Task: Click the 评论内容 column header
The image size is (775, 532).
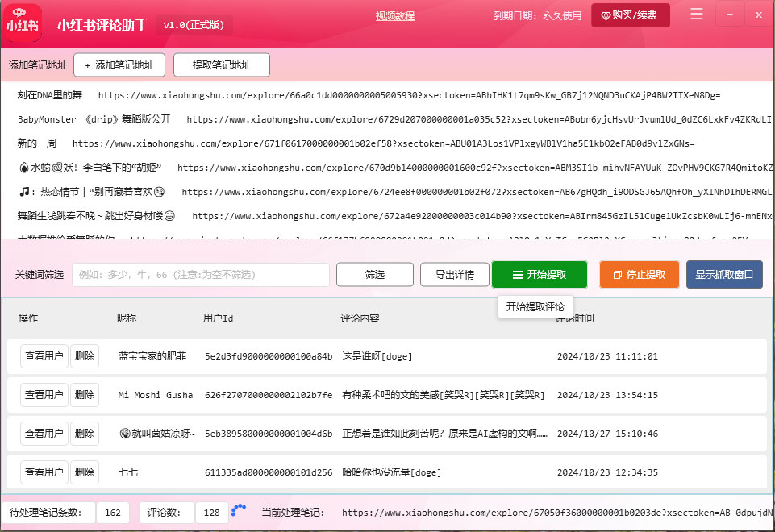Action: coord(360,318)
